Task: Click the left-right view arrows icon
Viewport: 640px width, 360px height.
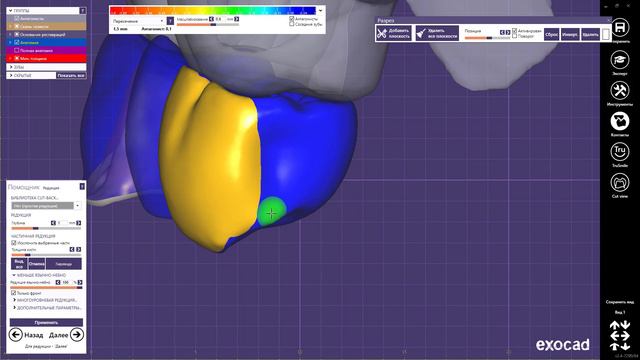Action: coord(620,336)
